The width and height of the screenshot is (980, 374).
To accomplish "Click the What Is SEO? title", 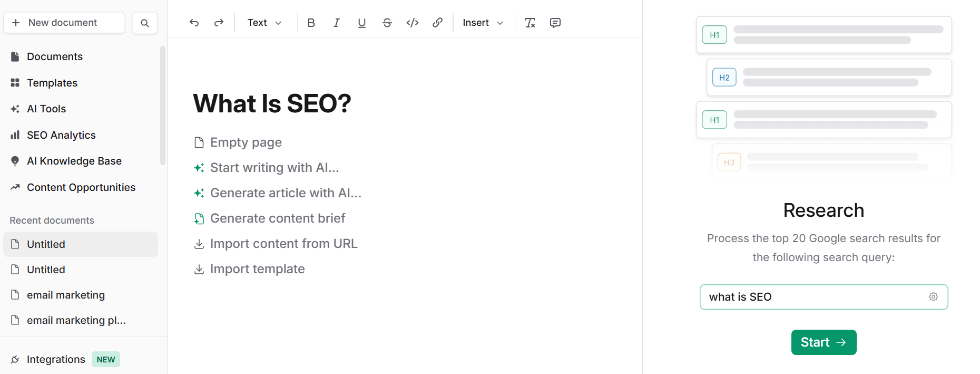I will [x=272, y=103].
